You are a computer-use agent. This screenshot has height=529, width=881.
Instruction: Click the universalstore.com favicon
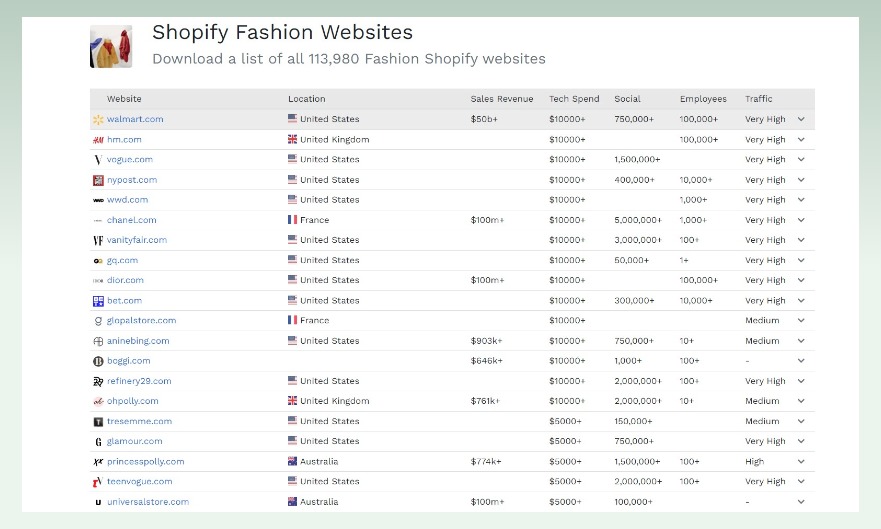(98, 502)
